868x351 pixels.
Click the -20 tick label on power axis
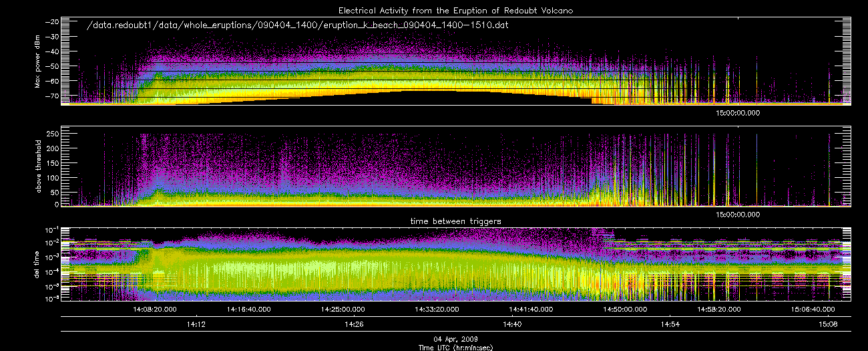tap(52, 21)
